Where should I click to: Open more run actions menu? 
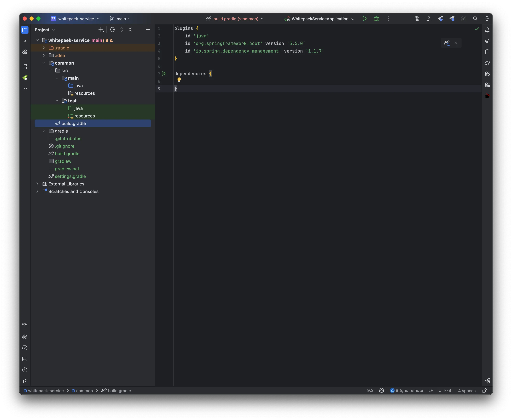(x=388, y=19)
